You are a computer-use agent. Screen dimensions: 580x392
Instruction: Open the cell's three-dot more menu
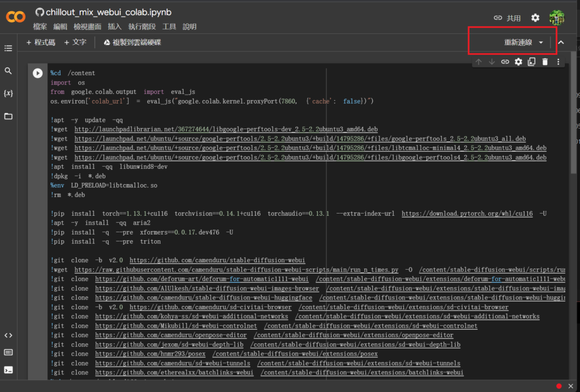pyautogui.click(x=558, y=62)
